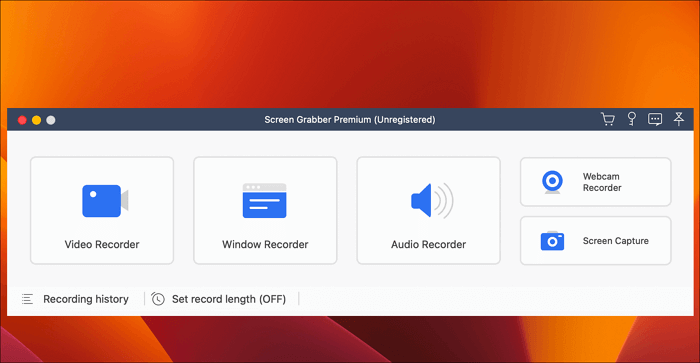Image resolution: width=700 pixels, height=363 pixels.
Task: Open the shopping cart purchase icon
Action: [x=608, y=119]
